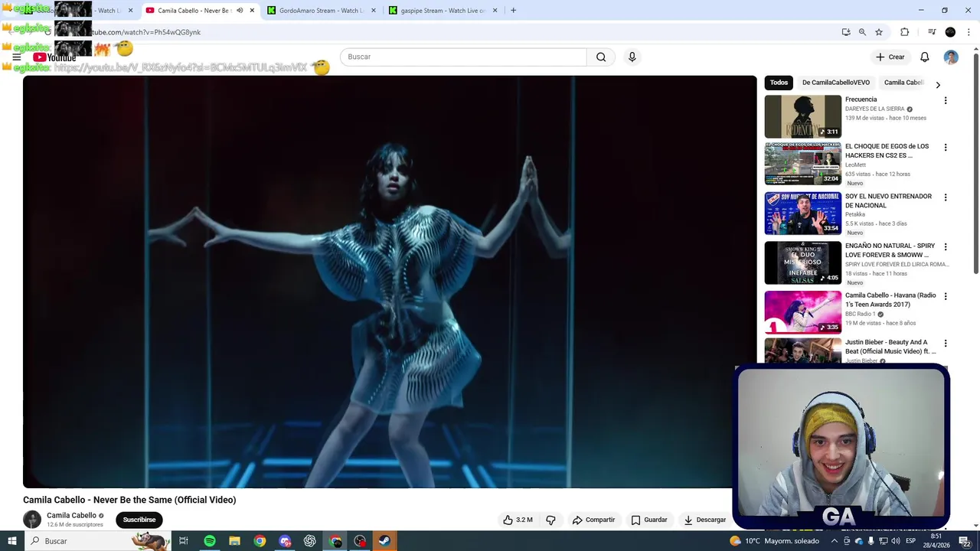The width and height of the screenshot is (980, 551).
Task: Show hidden system tray icons chevron
Action: (x=835, y=541)
